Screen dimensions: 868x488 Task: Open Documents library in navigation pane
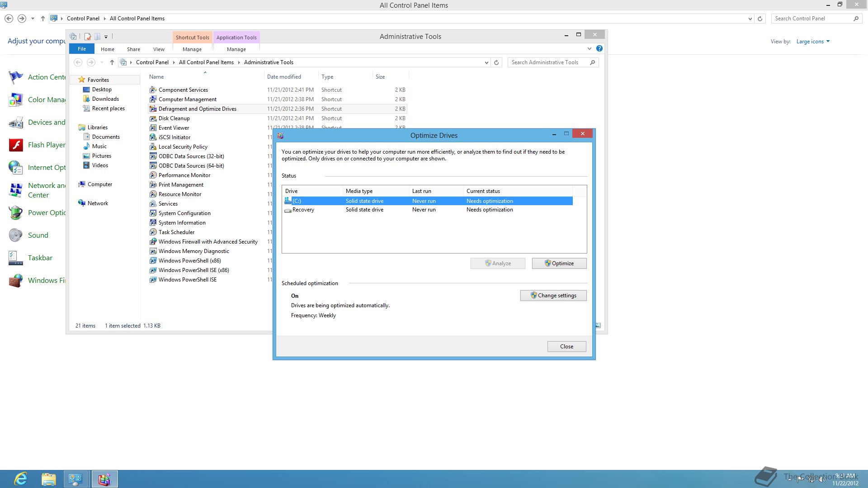coord(106,137)
